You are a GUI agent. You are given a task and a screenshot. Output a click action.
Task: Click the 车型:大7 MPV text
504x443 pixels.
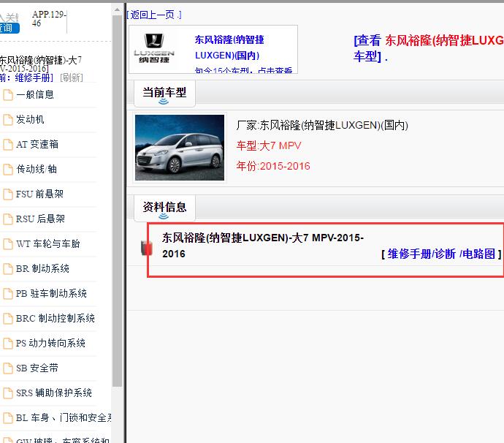[x=269, y=145]
